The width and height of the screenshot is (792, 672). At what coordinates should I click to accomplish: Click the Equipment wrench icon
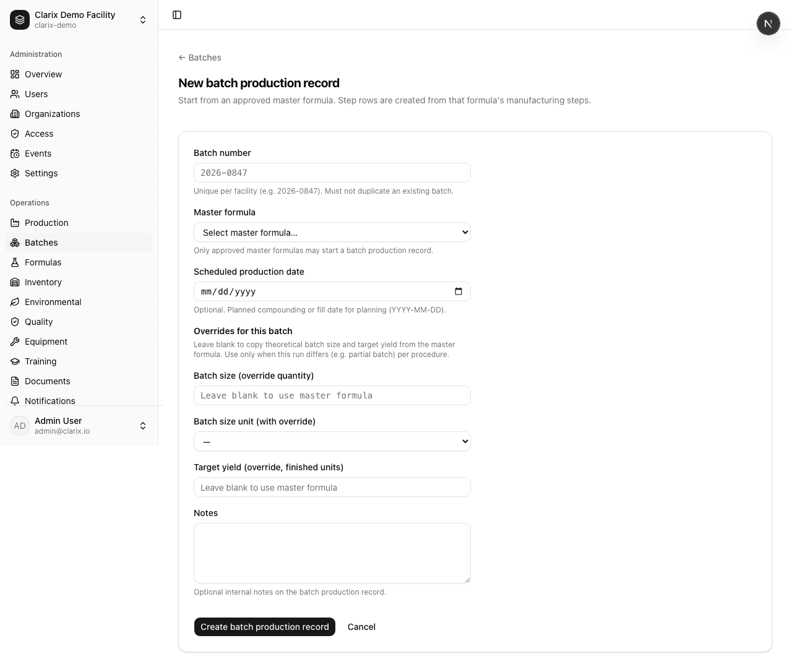pos(15,342)
